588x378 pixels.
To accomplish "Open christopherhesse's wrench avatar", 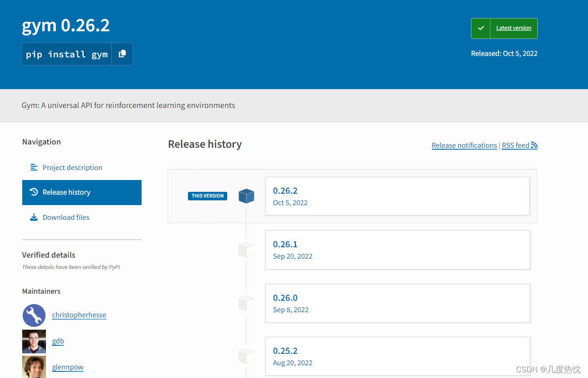I will [x=34, y=315].
